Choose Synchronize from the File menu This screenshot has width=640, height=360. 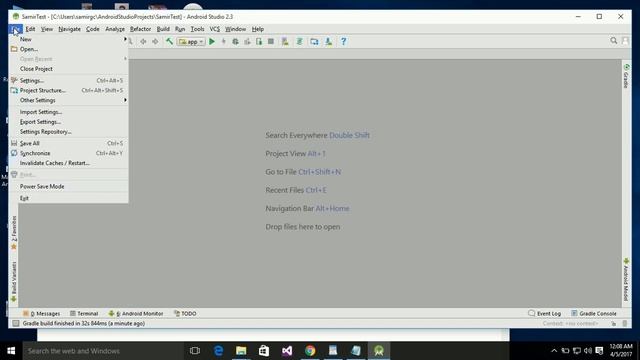pyautogui.click(x=69, y=153)
